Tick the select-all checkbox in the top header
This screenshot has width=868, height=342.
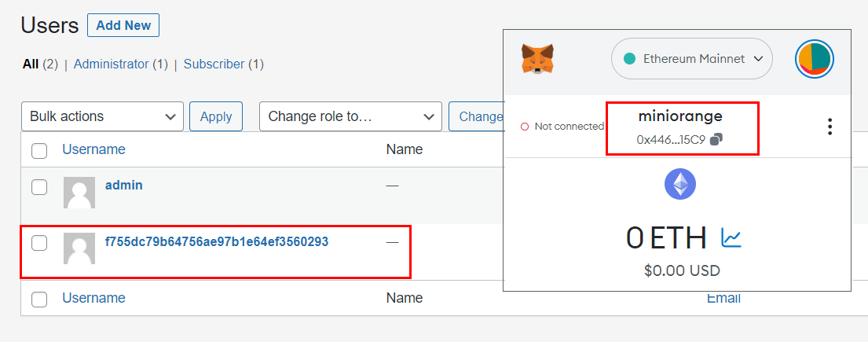tap(39, 150)
